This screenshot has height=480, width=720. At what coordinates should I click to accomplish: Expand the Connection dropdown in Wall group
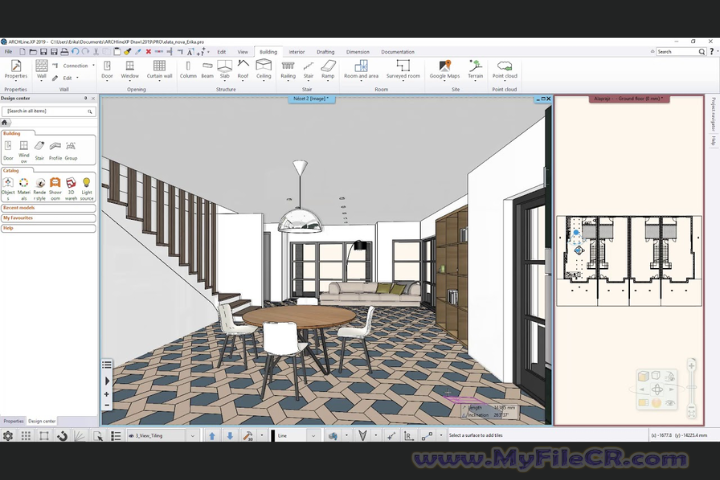point(94,66)
